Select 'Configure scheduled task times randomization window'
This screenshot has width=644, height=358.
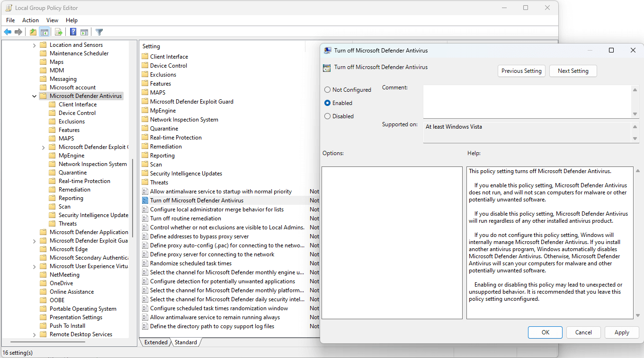pyautogui.click(x=219, y=308)
